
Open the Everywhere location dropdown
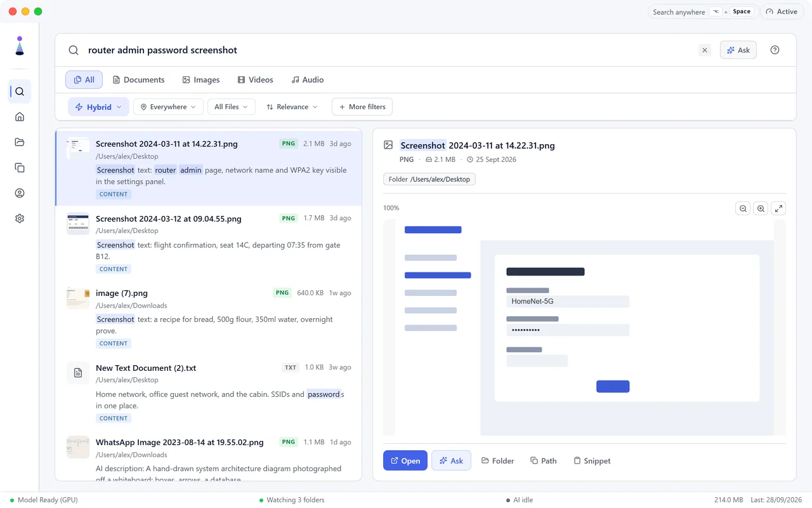pos(168,107)
